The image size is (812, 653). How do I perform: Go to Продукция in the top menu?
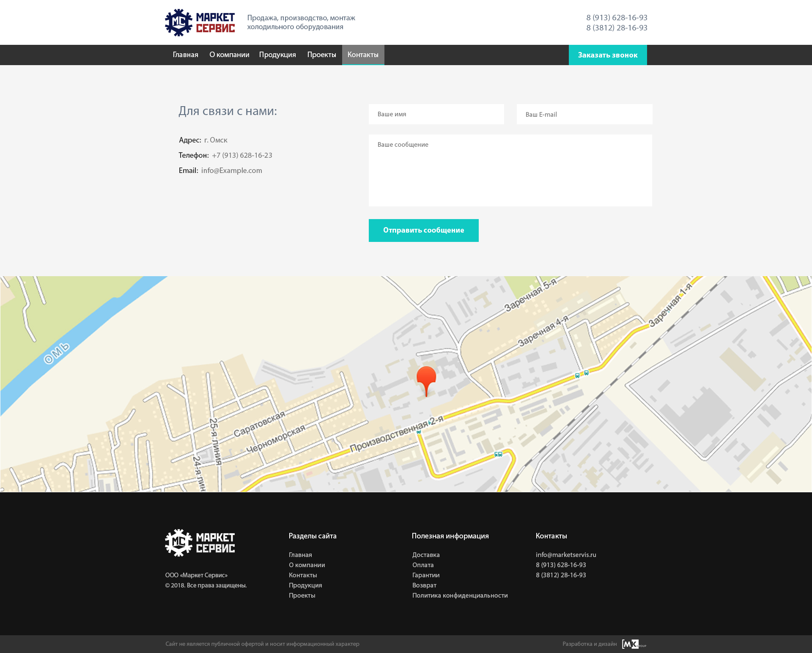point(277,55)
